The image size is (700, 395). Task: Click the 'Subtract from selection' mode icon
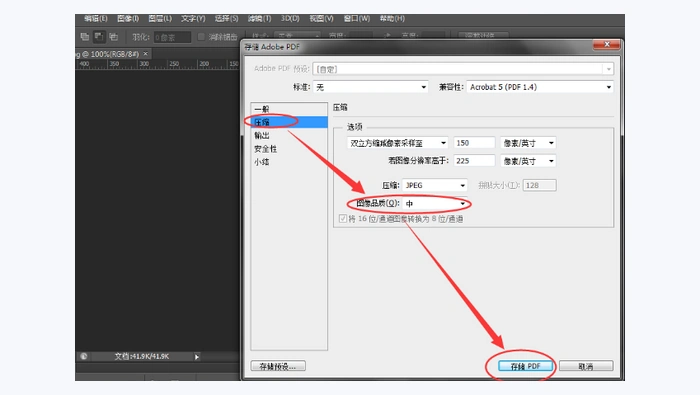point(99,37)
